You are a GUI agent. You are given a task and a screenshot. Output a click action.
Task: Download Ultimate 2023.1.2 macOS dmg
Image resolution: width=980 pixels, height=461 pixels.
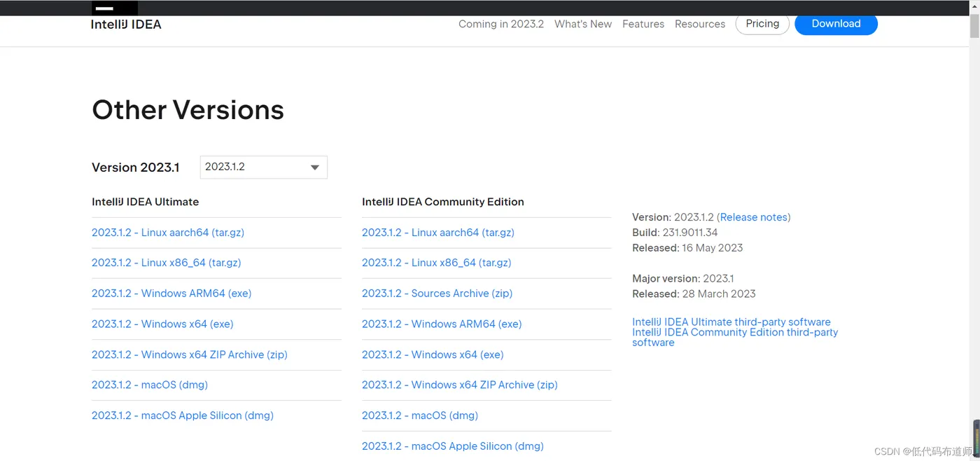click(150, 385)
